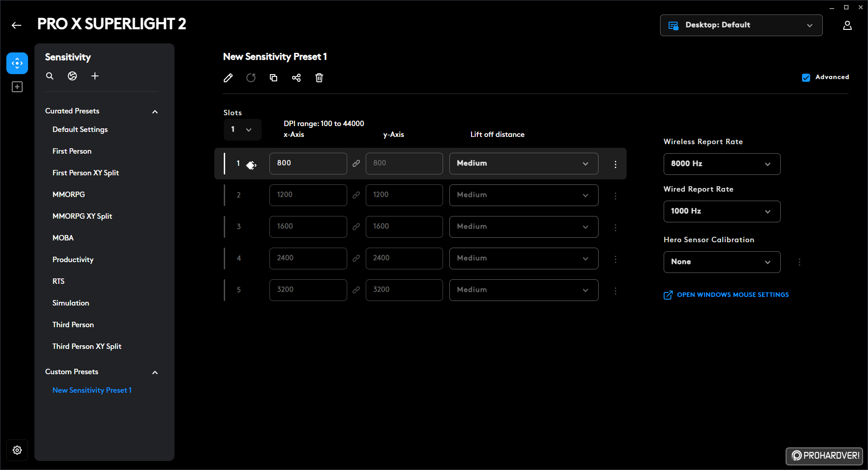Open Wired Report Rate 1000 Hz dropdown
This screenshot has width=868, height=470.
click(722, 211)
